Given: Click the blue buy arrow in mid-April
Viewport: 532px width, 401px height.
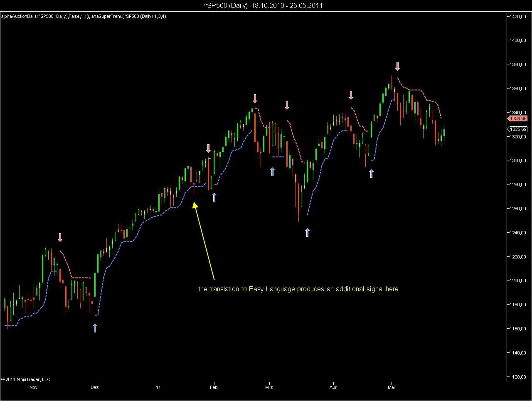Looking at the screenshot, I should coord(371,173).
